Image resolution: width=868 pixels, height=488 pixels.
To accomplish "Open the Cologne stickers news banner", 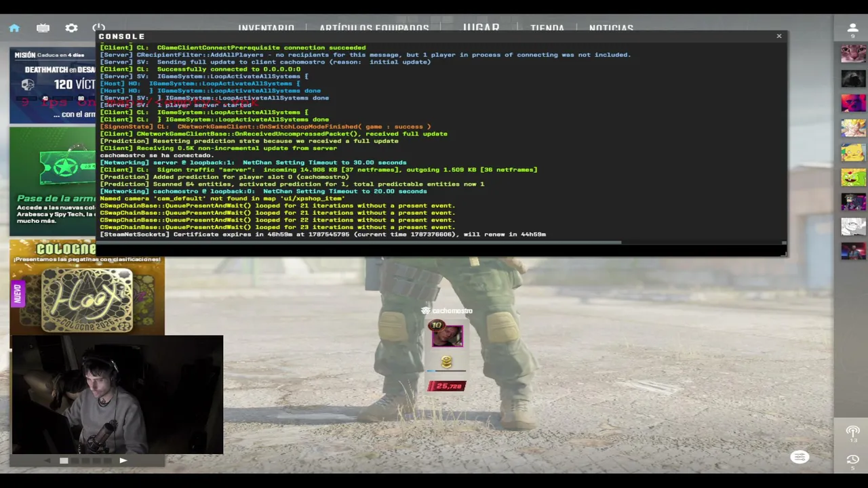I will (x=87, y=287).
